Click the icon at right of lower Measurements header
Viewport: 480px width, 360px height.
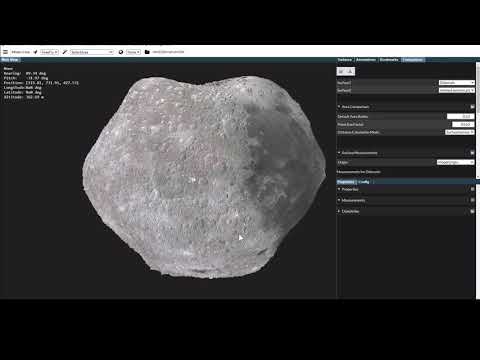click(472, 200)
